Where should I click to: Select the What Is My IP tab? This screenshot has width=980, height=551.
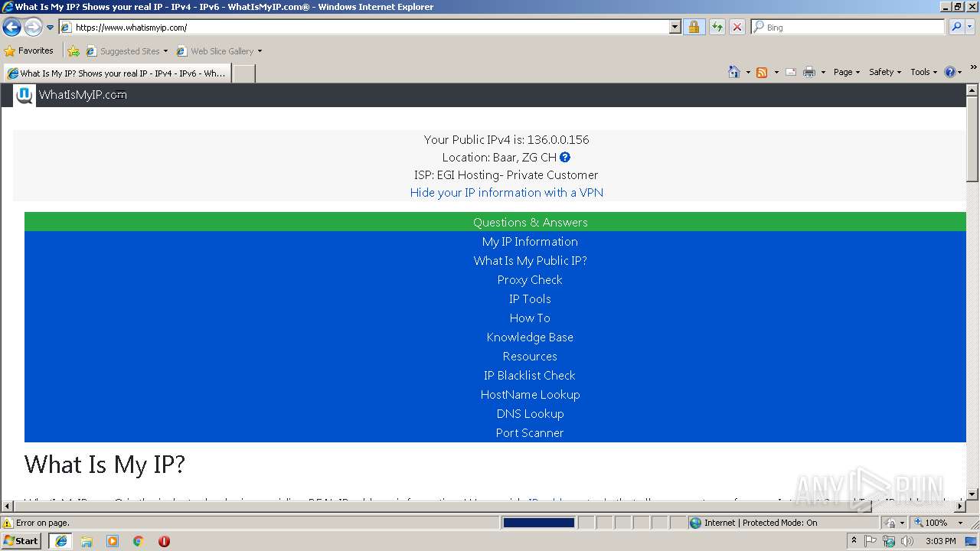pos(117,73)
